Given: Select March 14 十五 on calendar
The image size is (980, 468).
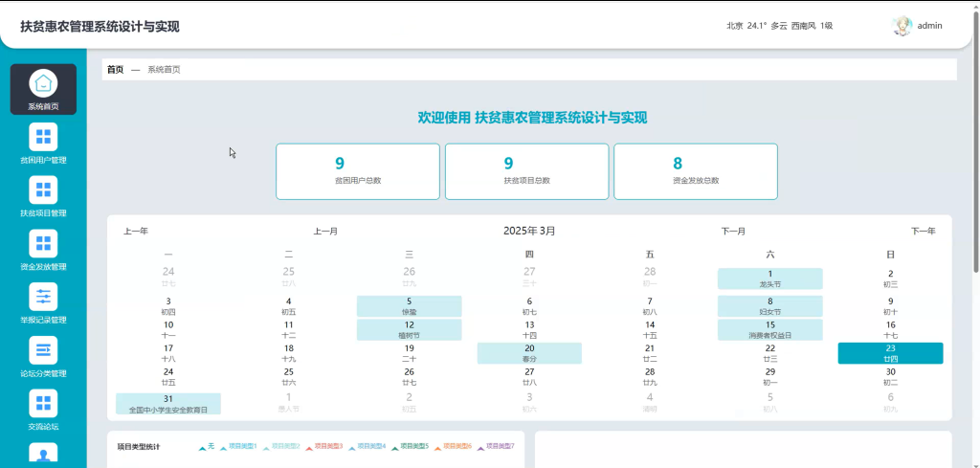Looking at the screenshot, I should [x=650, y=330].
